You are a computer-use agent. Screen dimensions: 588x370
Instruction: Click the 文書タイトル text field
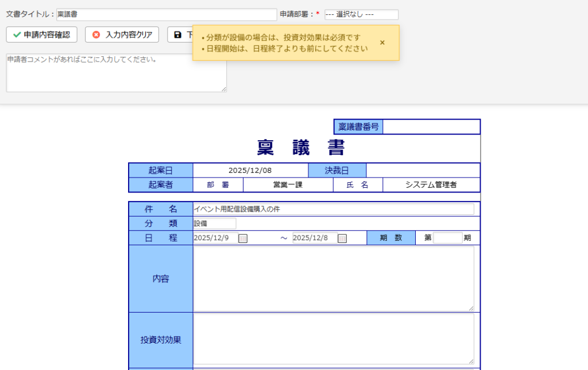tap(167, 15)
